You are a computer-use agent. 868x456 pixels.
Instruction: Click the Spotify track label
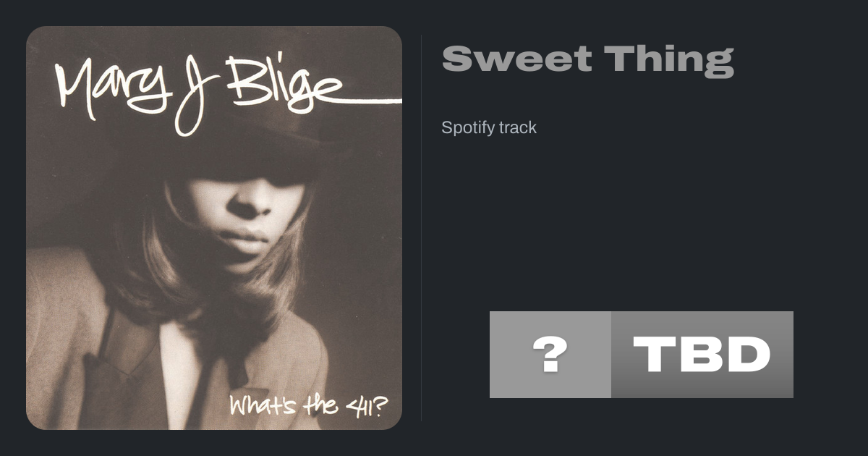pyautogui.click(x=489, y=128)
